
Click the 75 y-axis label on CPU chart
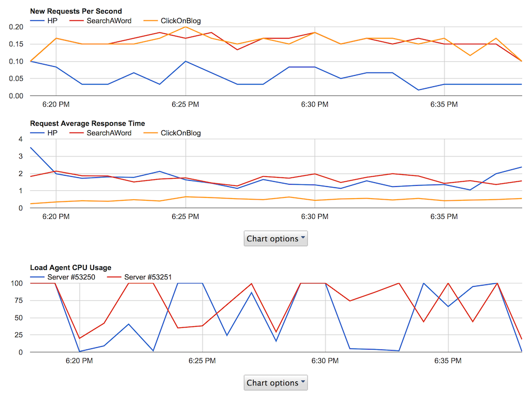[x=19, y=301]
